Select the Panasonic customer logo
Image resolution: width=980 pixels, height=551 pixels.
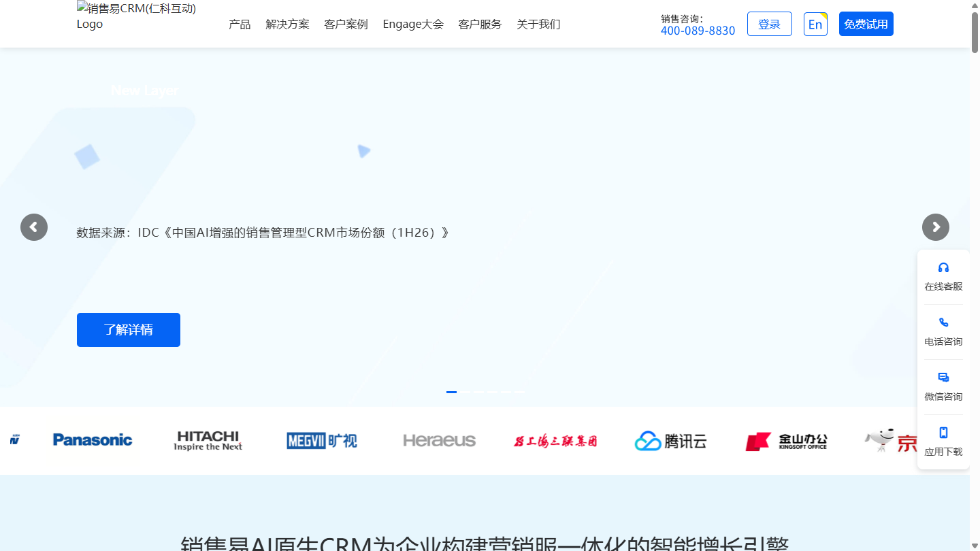pyautogui.click(x=93, y=440)
